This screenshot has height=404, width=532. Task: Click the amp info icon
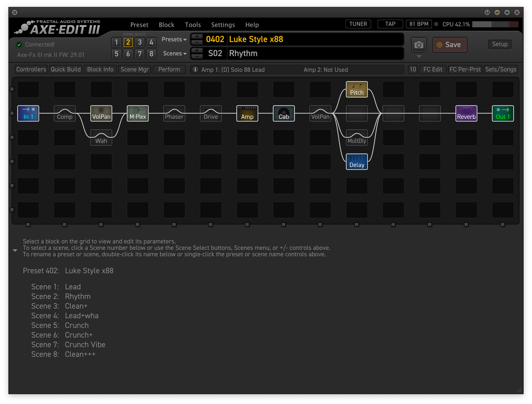[x=195, y=70]
